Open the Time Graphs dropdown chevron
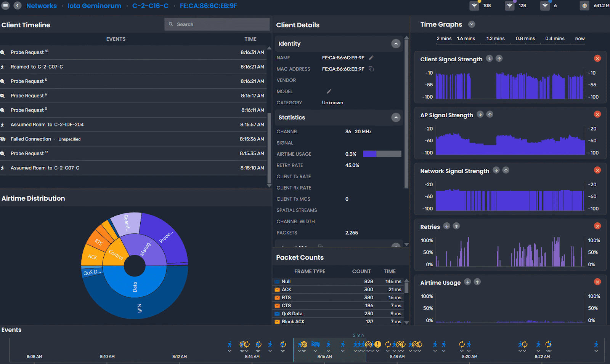This screenshot has width=610, height=364. [472, 24]
